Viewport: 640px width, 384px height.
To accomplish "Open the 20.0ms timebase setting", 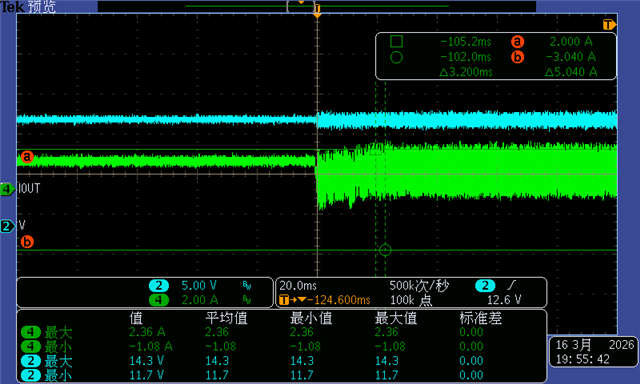I will coord(298,286).
